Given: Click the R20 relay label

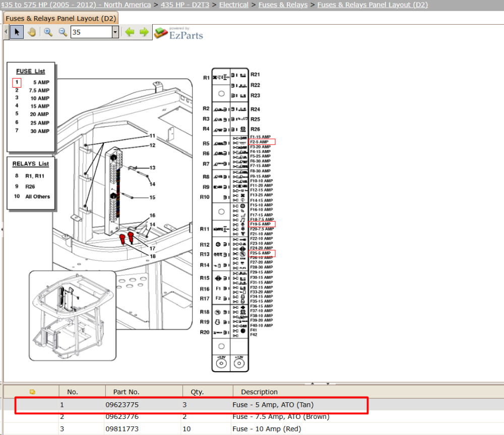Looking at the screenshot, I should [x=205, y=332].
